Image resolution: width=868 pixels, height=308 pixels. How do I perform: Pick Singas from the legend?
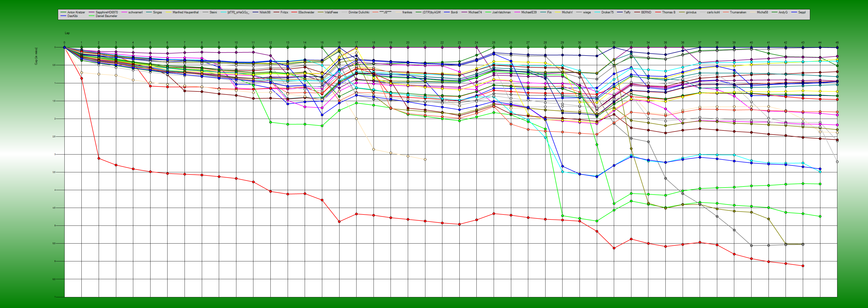tap(157, 13)
